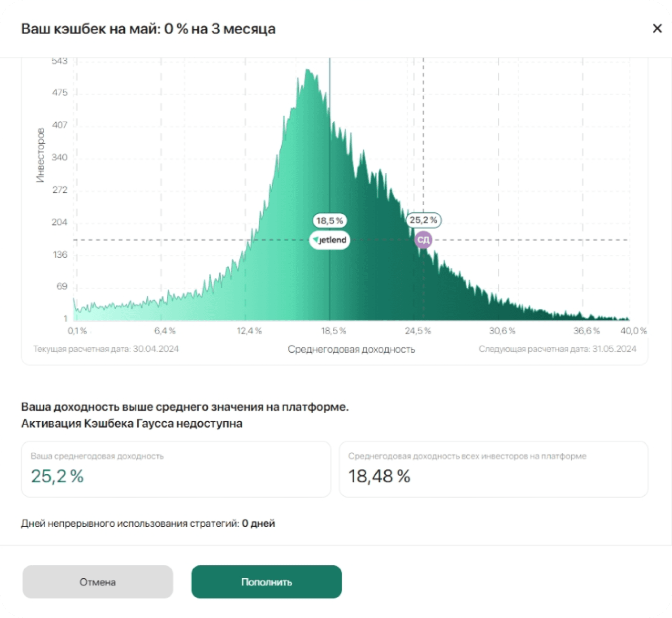Click the 69 y-axis value
672x618 pixels.
[62, 286]
